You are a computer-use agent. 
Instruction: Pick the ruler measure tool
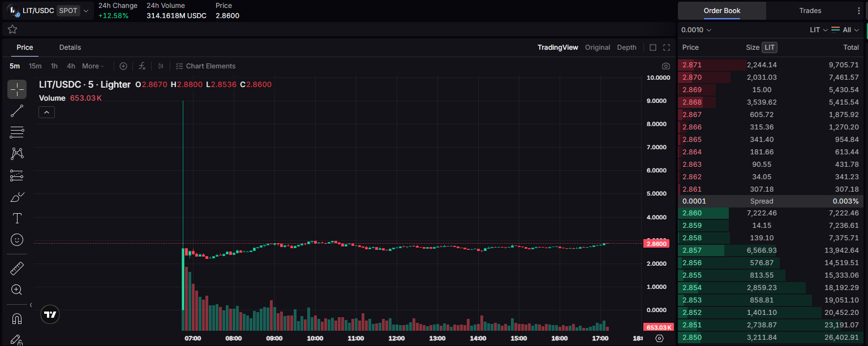click(17, 268)
